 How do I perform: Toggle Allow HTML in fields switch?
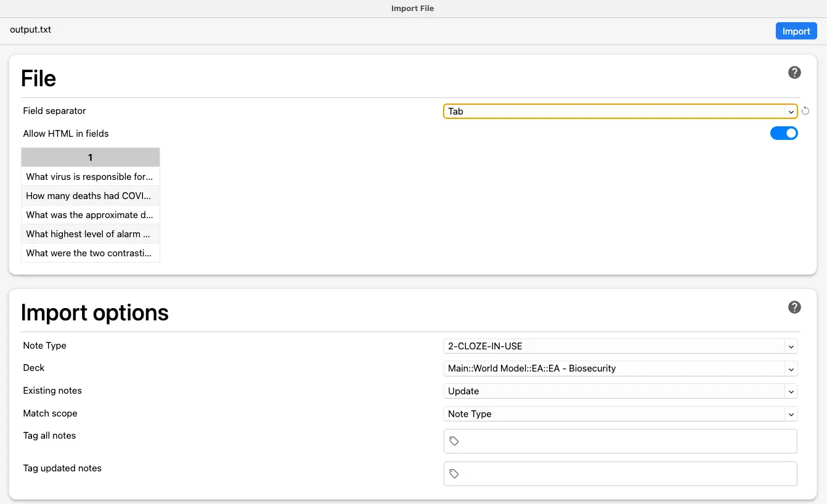pos(784,133)
